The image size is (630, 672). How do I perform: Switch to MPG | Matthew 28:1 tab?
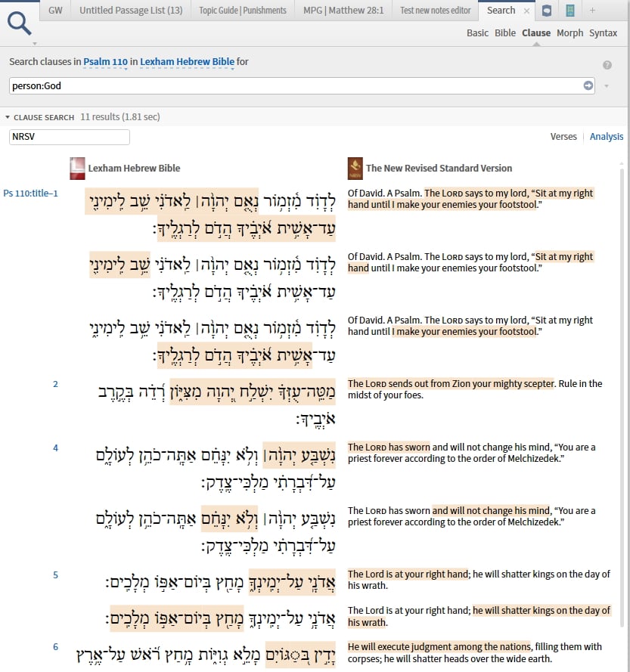tap(343, 11)
